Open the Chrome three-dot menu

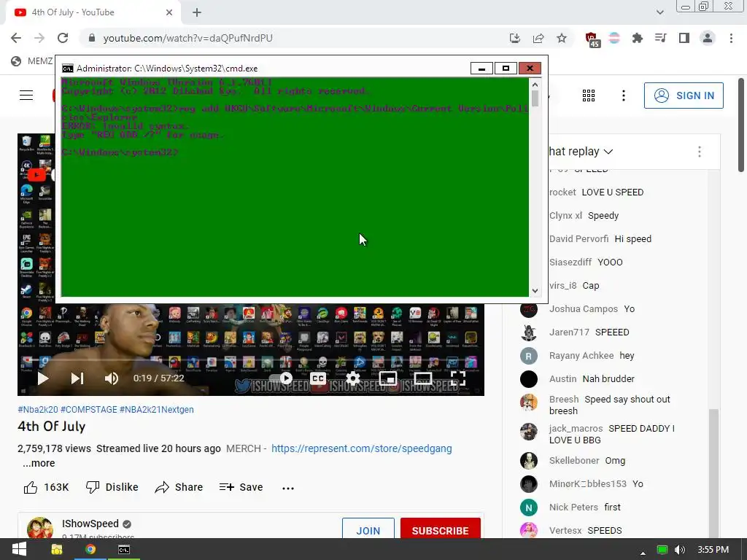(731, 38)
